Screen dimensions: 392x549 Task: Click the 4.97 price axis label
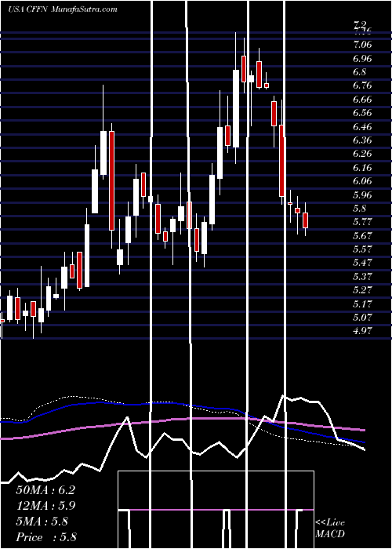(x=362, y=331)
